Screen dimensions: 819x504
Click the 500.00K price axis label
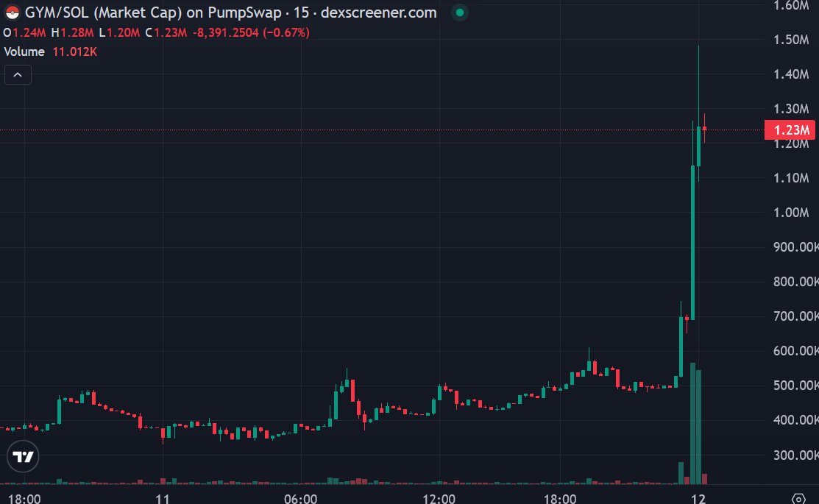click(795, 386)
